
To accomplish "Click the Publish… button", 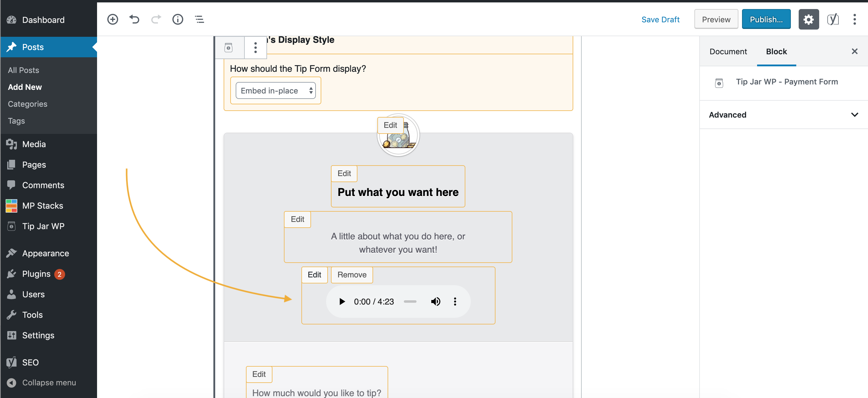I will pyautogui.click(x=766, y=20).
